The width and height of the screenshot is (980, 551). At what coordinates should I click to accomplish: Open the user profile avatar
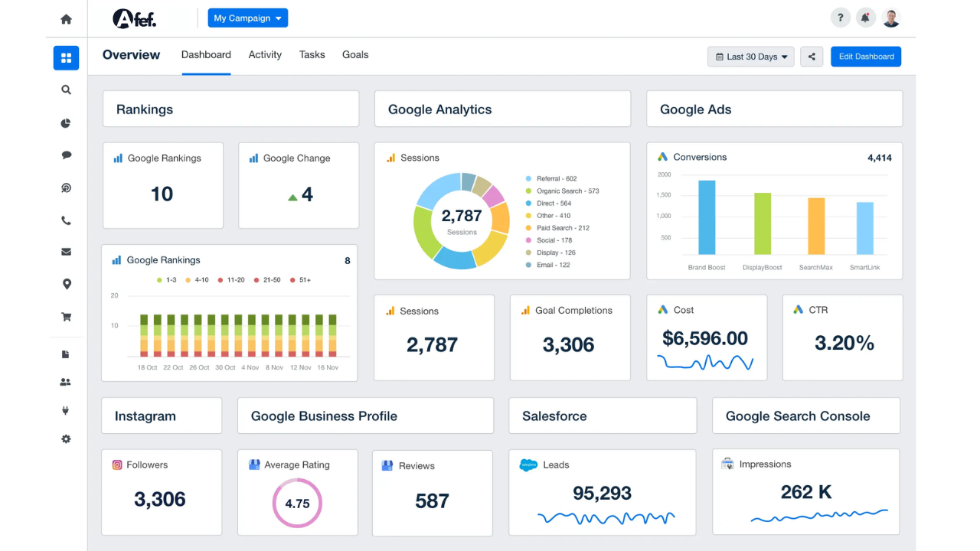[x=890, y=17]
